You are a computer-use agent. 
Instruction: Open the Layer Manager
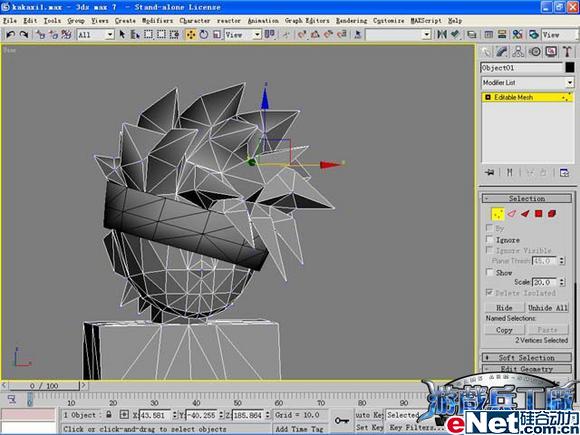click(x=472, y=34)
